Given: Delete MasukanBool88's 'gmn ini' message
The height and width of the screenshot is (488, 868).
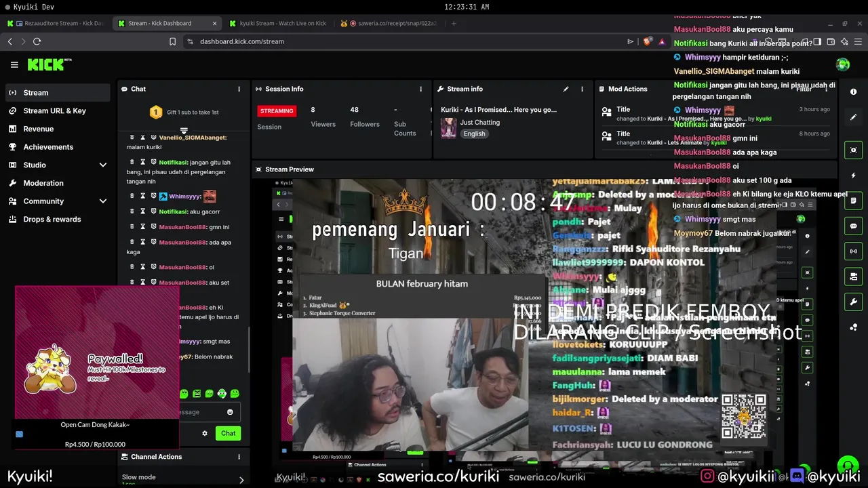Looking at the screenshot, I should (132, 227).
